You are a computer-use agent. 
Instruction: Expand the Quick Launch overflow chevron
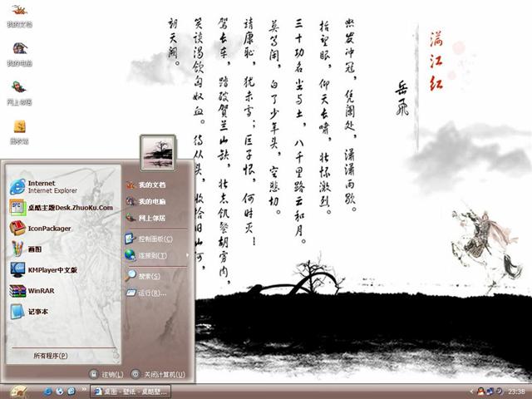pyautogui.click(x=83, y=390)
